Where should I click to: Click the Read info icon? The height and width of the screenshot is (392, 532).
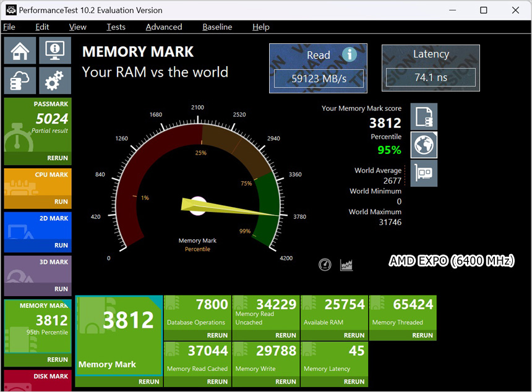coord(349,54)
